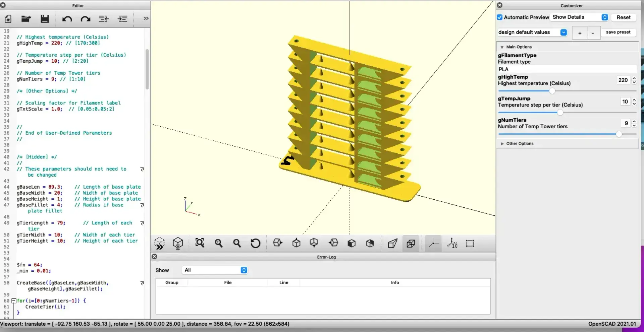This screenshot has height=332, width=644.
Task: Undo the last editor change
Action: pyautogui.click(x=67, y=19)
